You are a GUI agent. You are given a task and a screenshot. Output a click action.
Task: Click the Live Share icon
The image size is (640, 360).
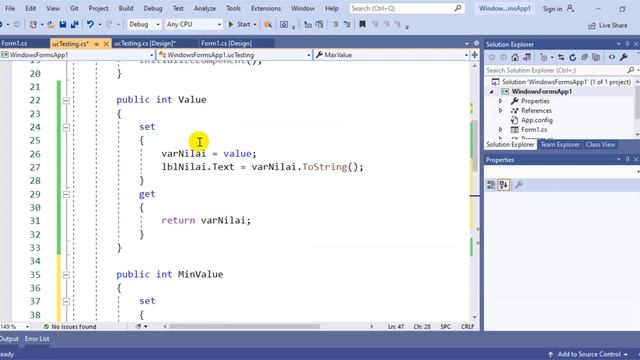592,26
